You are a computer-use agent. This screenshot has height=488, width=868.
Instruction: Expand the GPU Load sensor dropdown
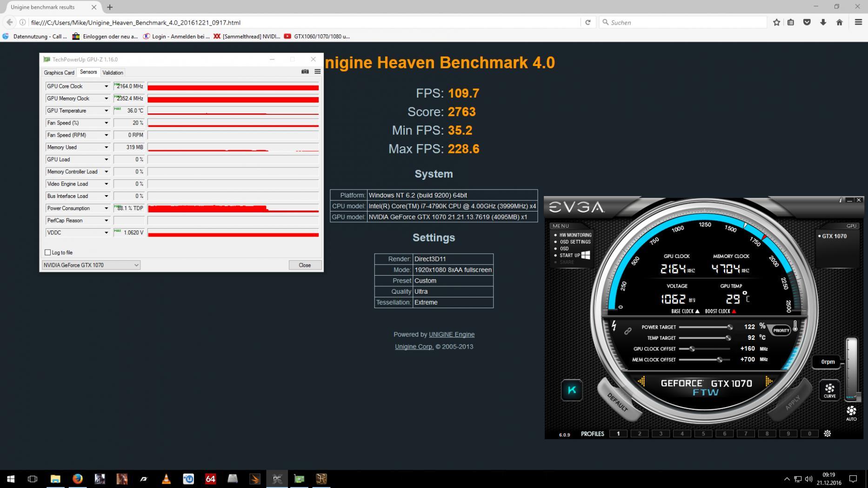106,159
